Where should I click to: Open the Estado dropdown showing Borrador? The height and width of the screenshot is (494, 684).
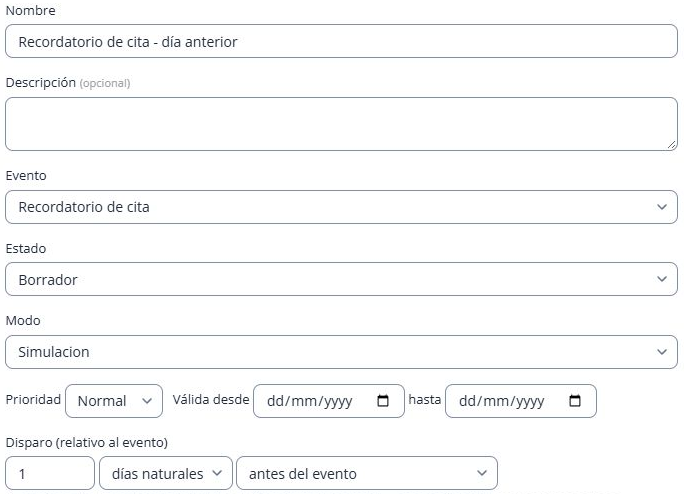[x=341, y=279]
